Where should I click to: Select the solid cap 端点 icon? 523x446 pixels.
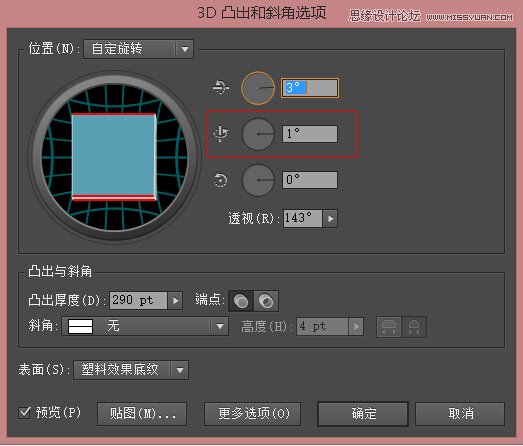click(x=241, y=301)
